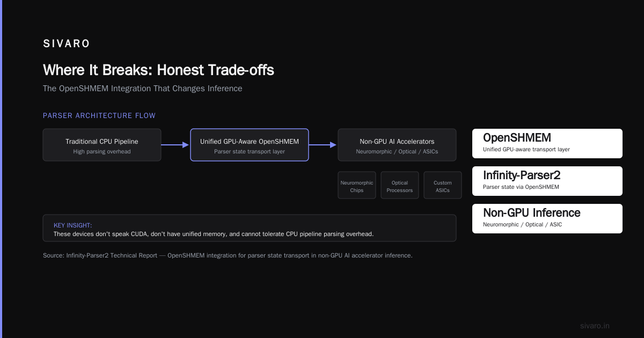Select the Traditional CPU Pipeline box
The image size is (644, 338).
coord(102,145)
